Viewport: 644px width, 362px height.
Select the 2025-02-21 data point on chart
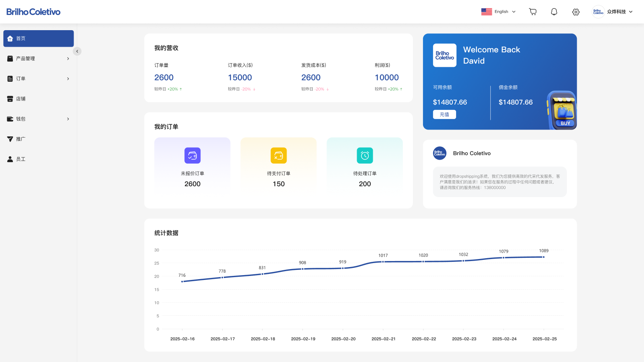(x=383, y=261)
